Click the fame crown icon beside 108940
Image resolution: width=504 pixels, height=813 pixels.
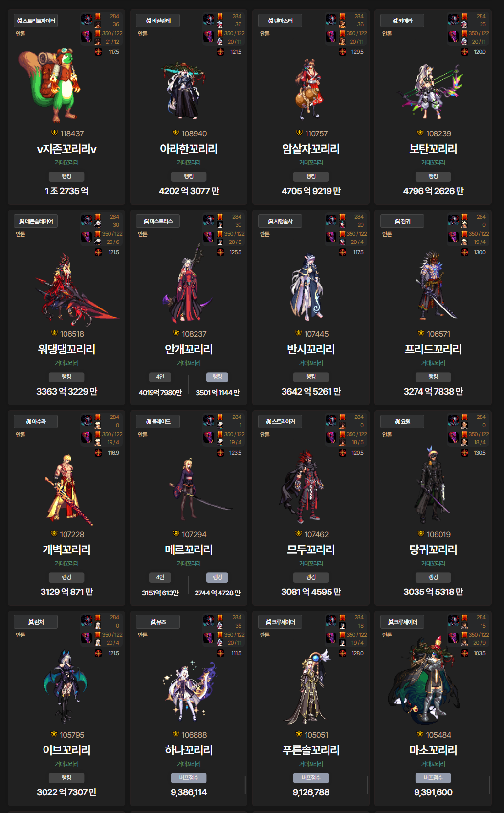pos(176,133)
